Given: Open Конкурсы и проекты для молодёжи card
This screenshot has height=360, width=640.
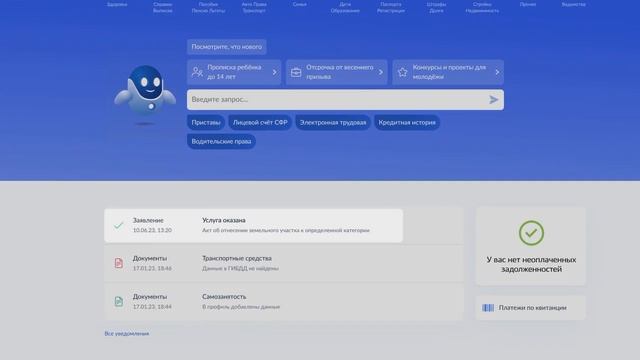Looking at the screenshot, I should (448, 72).
